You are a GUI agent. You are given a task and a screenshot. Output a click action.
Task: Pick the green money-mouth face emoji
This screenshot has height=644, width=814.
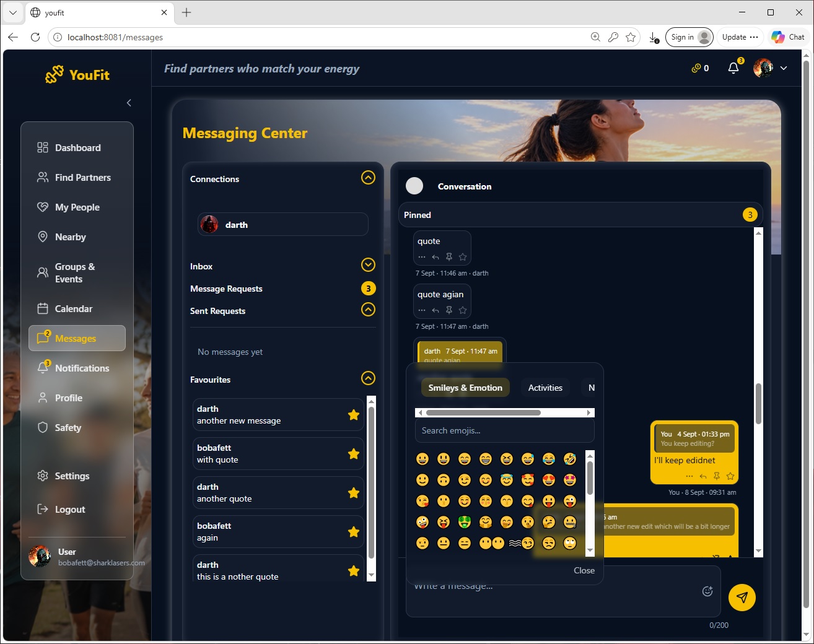(x=465, y=522)
